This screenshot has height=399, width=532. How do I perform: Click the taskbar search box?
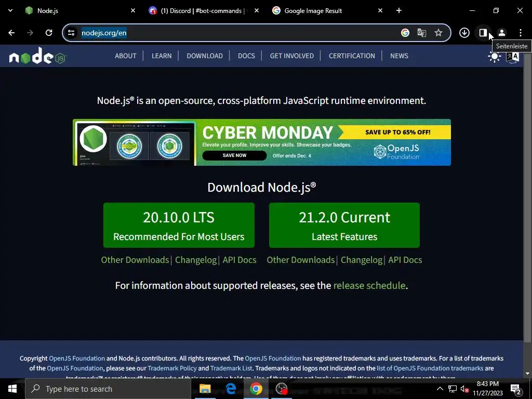108,389
